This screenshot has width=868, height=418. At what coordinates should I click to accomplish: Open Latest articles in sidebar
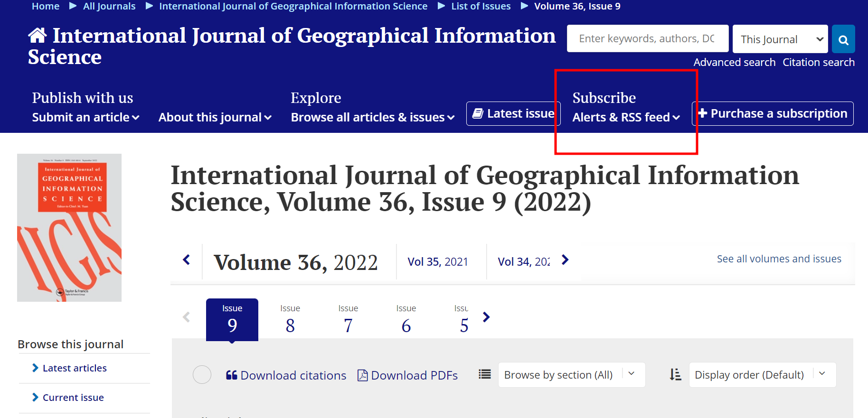(x=75, y=368)
